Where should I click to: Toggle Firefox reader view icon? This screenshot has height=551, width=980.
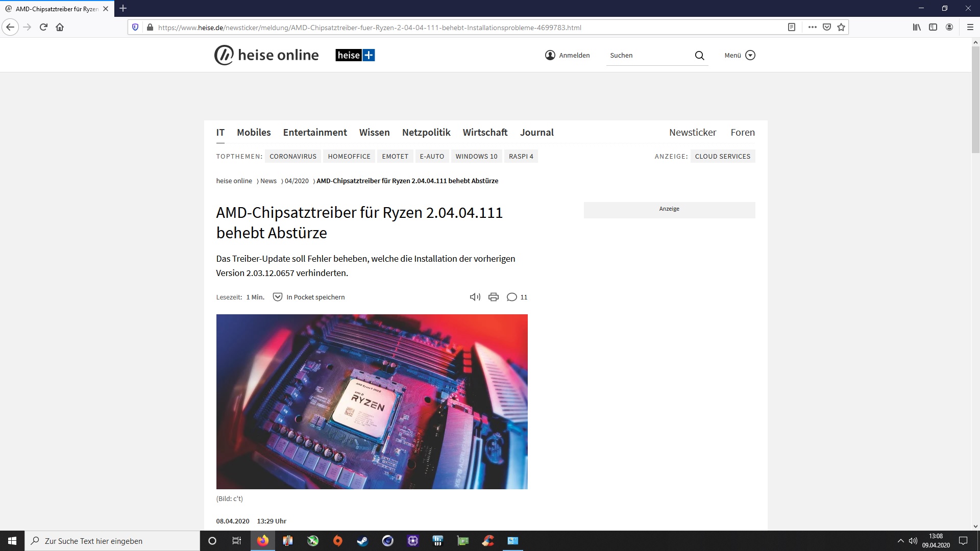(x=792, y=27)
